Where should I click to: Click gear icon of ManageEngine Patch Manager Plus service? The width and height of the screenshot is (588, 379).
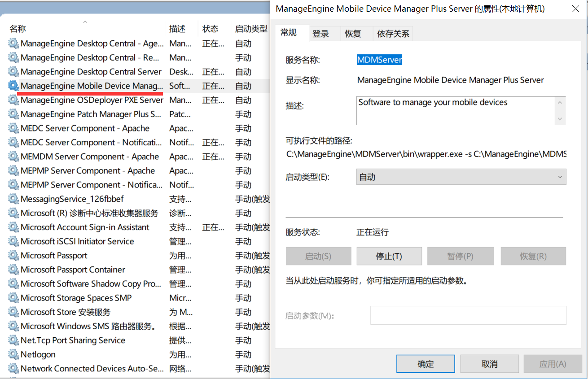point(13,114)
